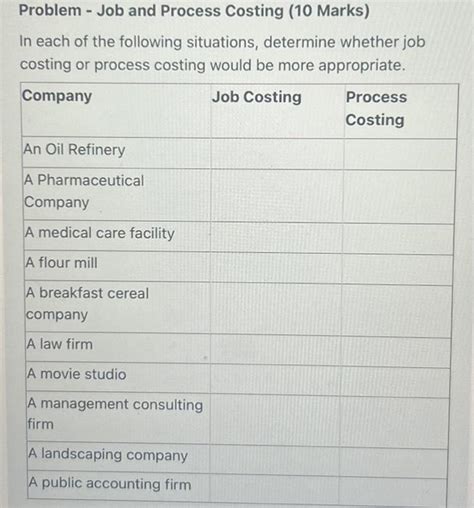Select Process Costing cell for A Pharmaceutical Company

pos(399,197)
